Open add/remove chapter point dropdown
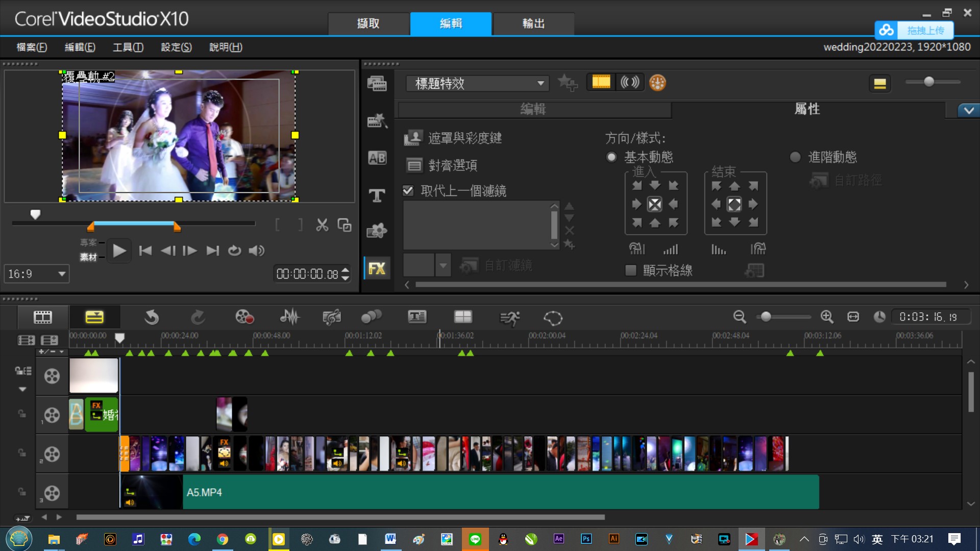This screenshot has height=551, width=980. (52, 352)
